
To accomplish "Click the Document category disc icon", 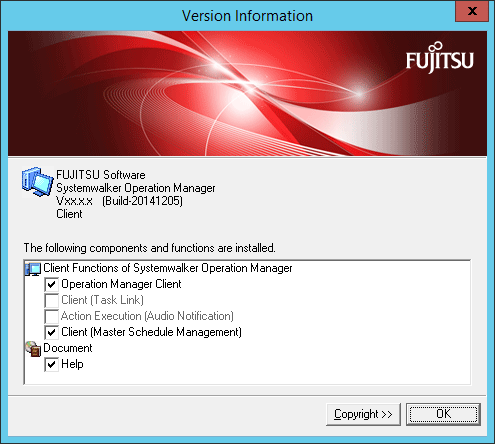I will pyautogui.click(x=33, y=349).
